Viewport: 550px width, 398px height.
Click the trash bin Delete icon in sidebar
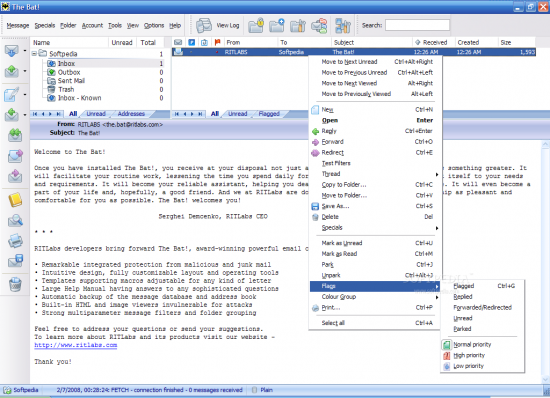click(x=15, y=284)
